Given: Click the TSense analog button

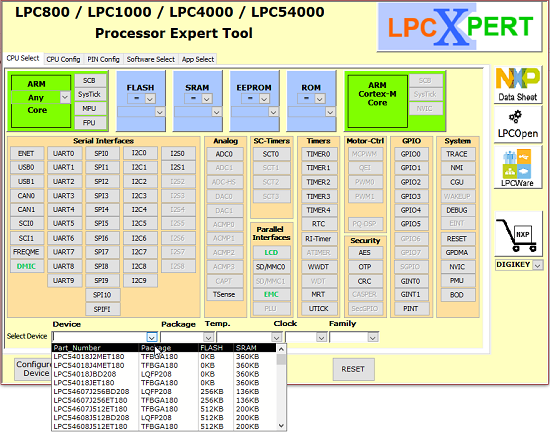Looking at the screenshot, I should [224, 295].
